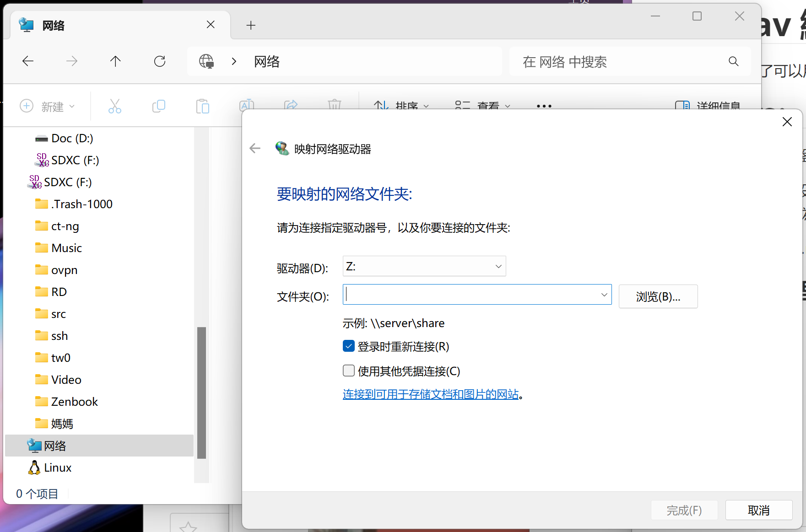806x532 pixels.
Task: Refresh the Network folder view
Action: click(x=159, y=61)
